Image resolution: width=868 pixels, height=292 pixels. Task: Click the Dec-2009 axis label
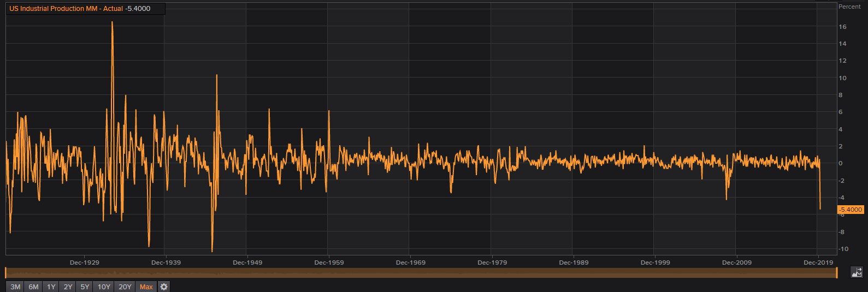(737, 263)
